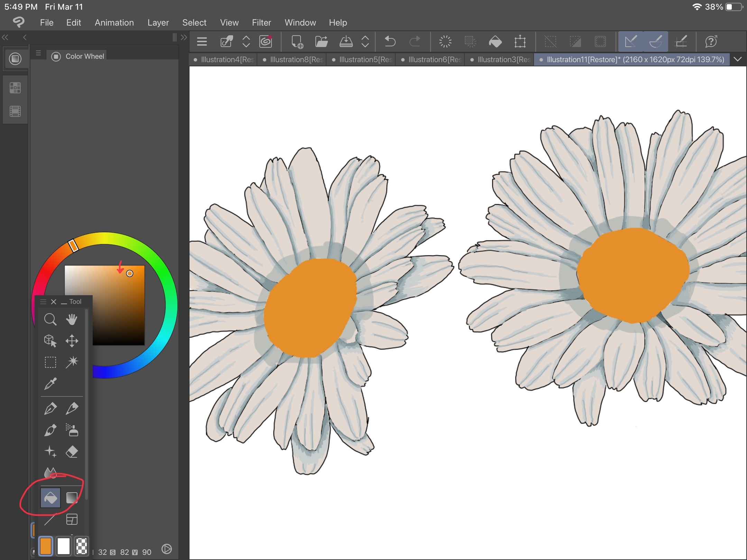This screenshot has height=560, width=747.
Task: Toggle Snap to Special Ruler button
Action: 655,42
